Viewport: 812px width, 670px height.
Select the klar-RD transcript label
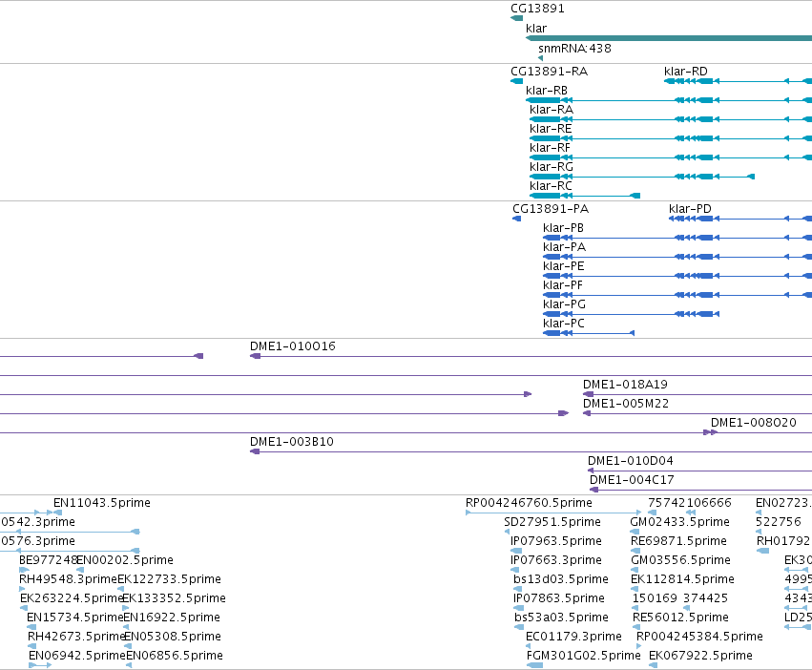pos(686,72)
